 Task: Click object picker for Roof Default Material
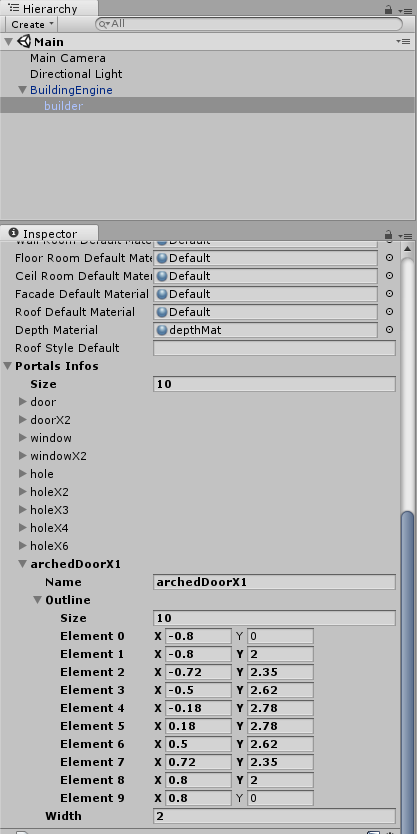tap(389, 312)
